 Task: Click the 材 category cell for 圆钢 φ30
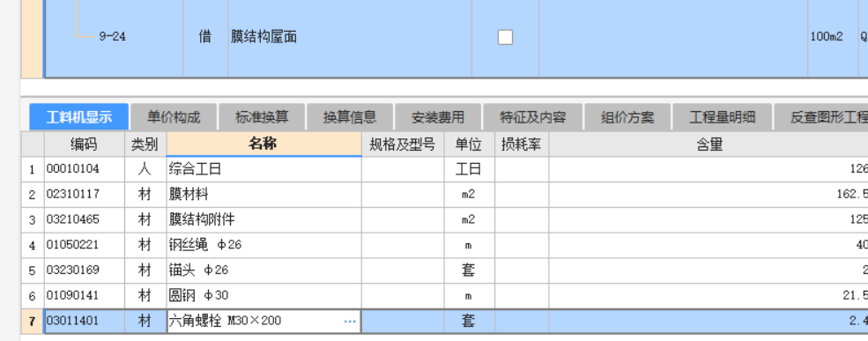(x=145, y=295)
